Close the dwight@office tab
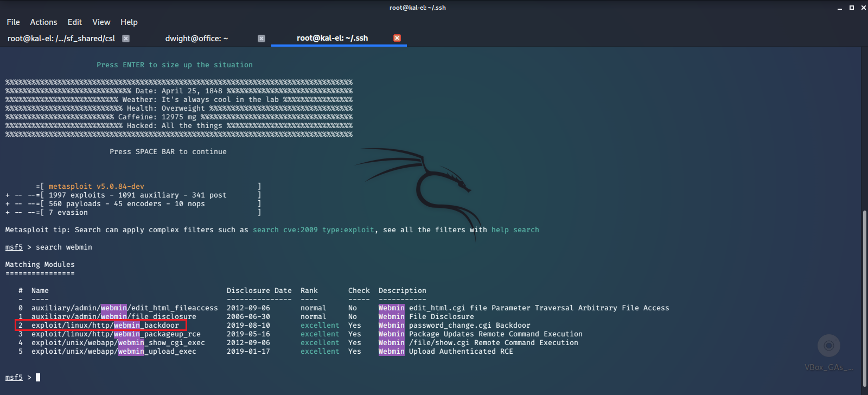This screenshot has width=868, height=395. (261, 39)
